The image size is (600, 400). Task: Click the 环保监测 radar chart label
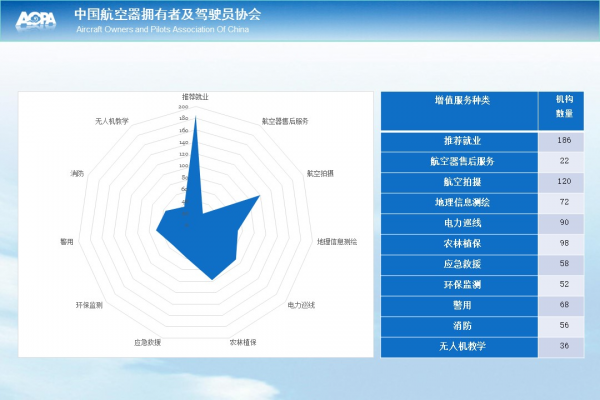click(x=89, y=304)
